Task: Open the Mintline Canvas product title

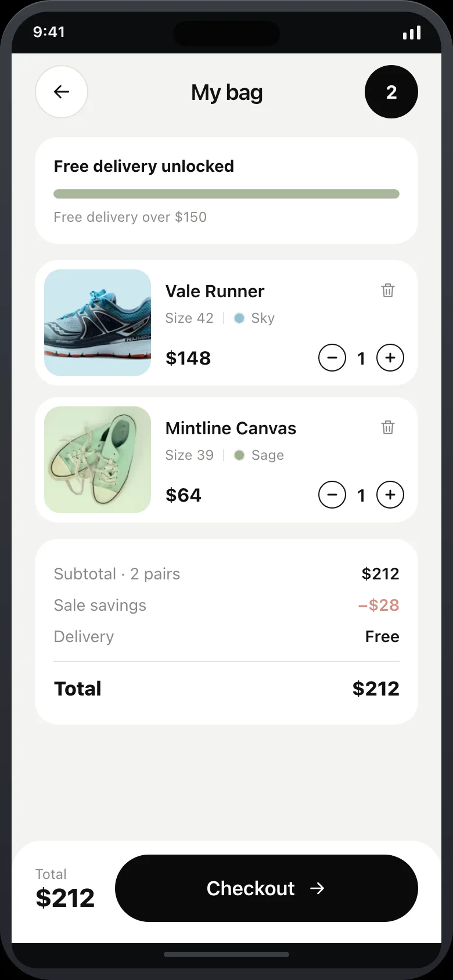Action: click(231, 428)
